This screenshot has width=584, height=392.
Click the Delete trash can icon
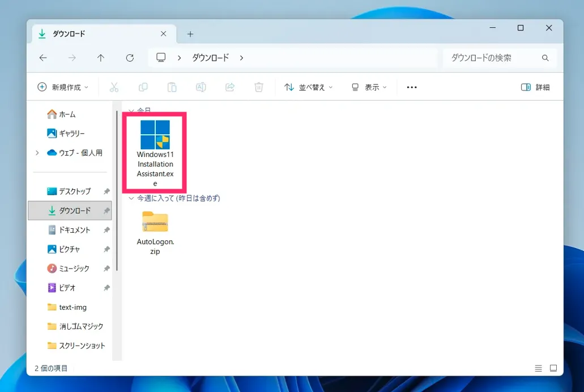point(259,87)
